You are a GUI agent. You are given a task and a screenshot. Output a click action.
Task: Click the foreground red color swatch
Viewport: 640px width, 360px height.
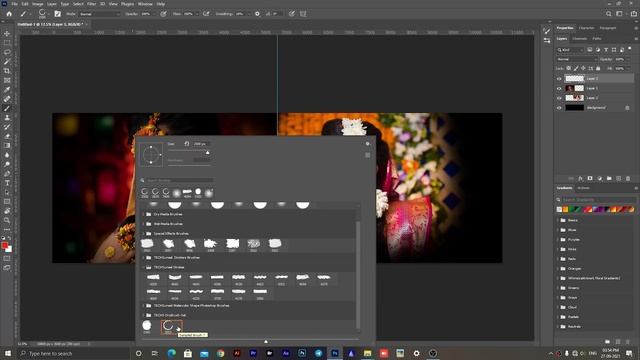point(5,245)
